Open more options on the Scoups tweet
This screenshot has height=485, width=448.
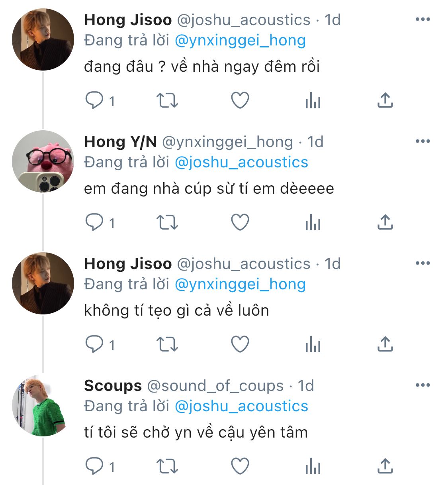[423, 385]
